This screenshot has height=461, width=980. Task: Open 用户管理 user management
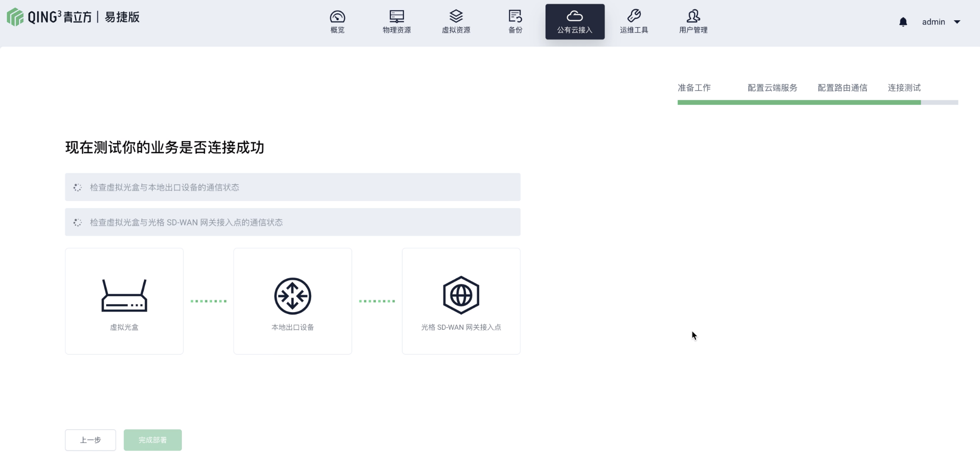coord(693,22)
